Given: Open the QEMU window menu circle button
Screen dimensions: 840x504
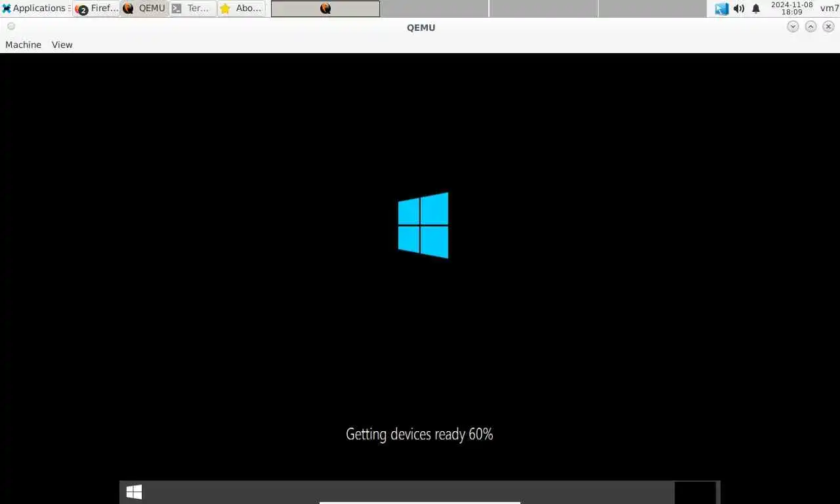Looking at the screenshot, I should pyautogui.click(x=11, y=26).
